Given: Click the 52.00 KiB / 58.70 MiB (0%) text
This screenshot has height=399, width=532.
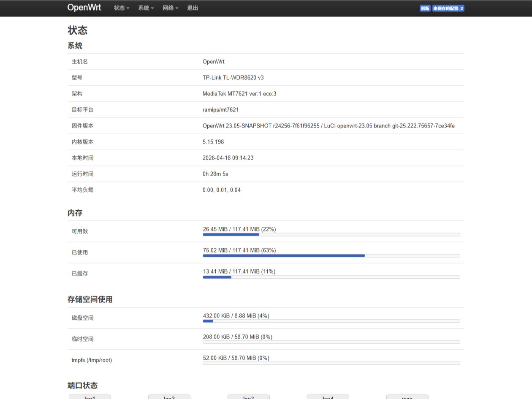Looking at the screenshot, I should coord(236,358).
